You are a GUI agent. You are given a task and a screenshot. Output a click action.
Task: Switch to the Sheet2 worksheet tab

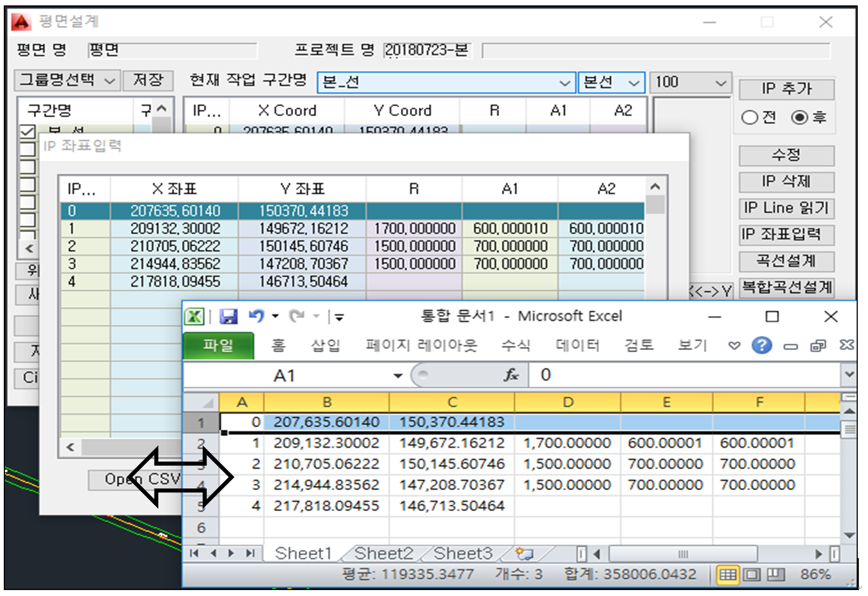(383, 553)
